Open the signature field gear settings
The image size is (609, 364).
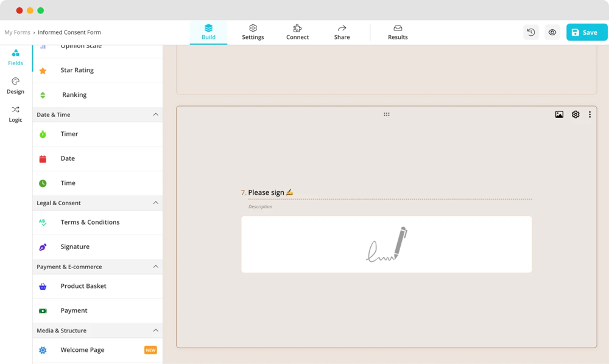tap(576, 114)
